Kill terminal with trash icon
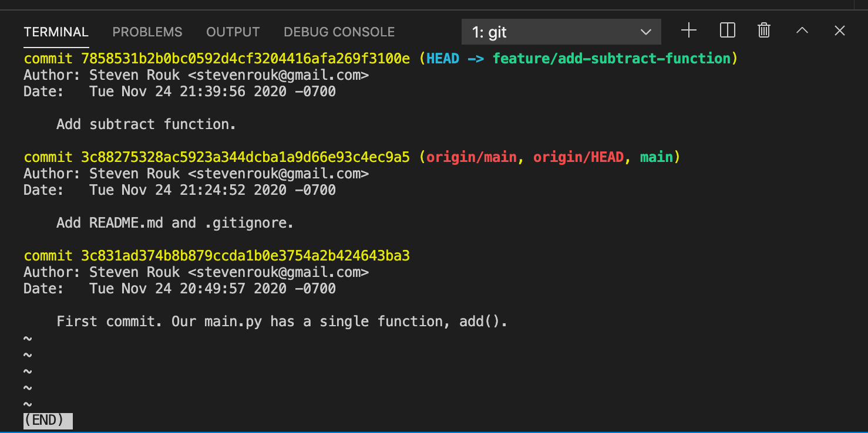The width and height of the screenshot is (868, 433). click(763, 31)
